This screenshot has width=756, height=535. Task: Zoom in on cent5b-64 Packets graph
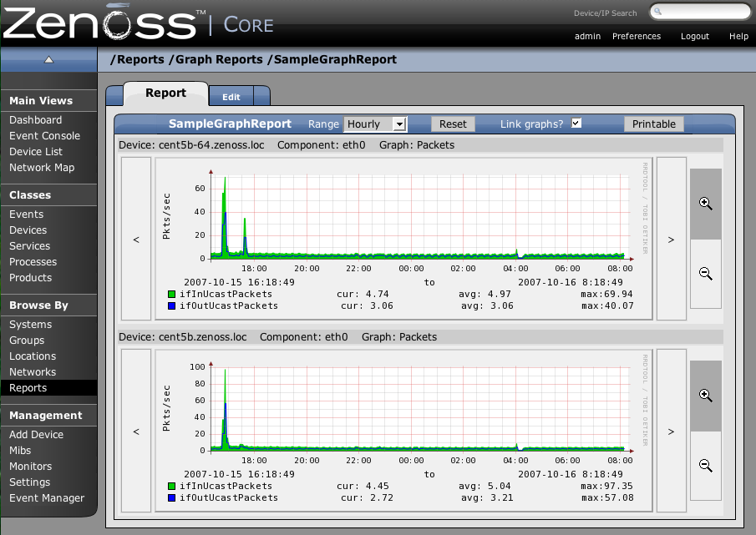705,204
